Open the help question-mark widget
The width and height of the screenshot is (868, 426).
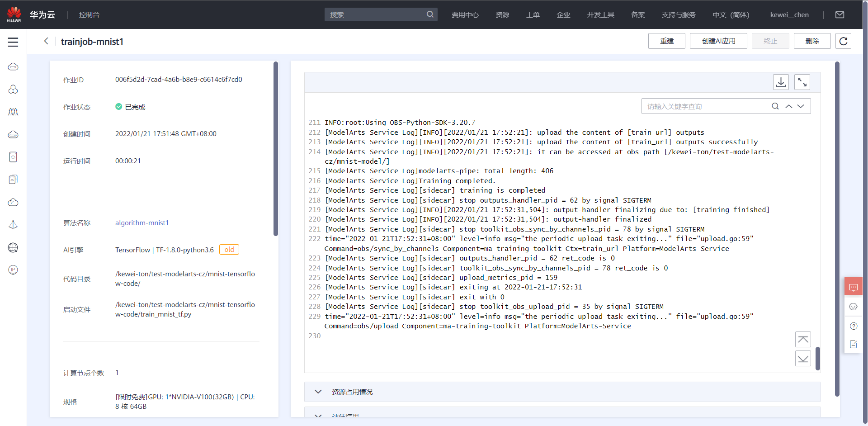[853, 326]
